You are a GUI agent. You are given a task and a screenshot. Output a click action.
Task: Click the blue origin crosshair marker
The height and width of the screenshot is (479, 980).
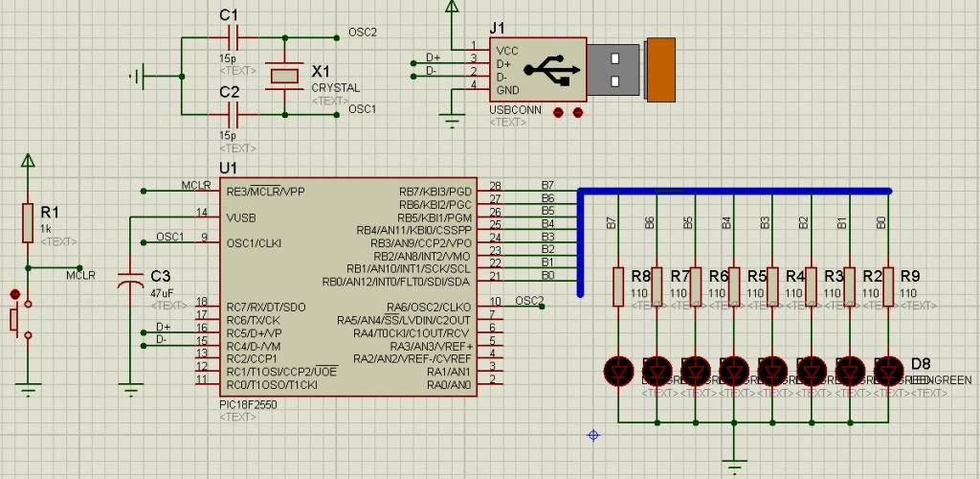(593, 435)
